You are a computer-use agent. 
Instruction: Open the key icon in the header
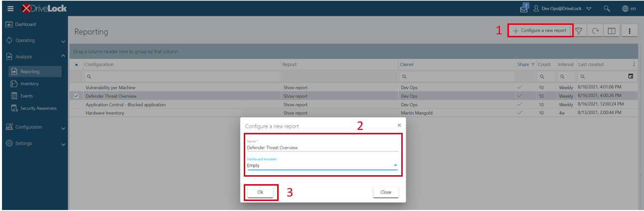coord(607,8)
